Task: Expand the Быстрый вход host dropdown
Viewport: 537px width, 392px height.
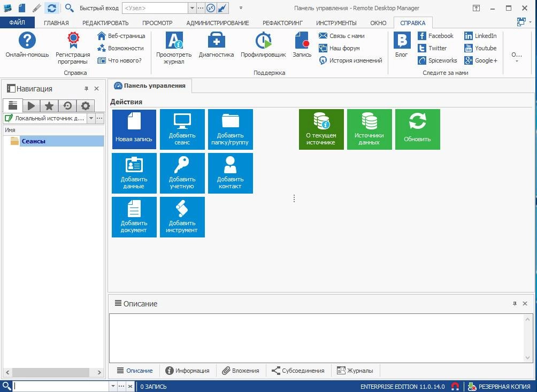Action: [x=192, y=8]
